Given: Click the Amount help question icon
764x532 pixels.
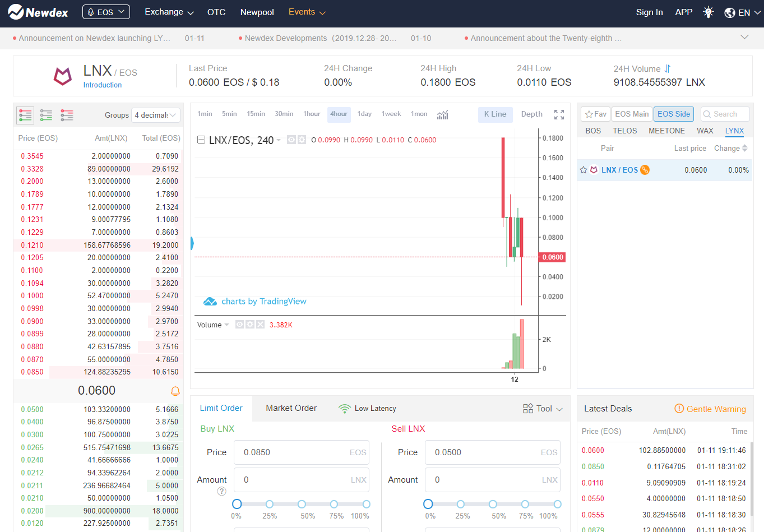Looking at the screenshot, I should tap(221, 492).
